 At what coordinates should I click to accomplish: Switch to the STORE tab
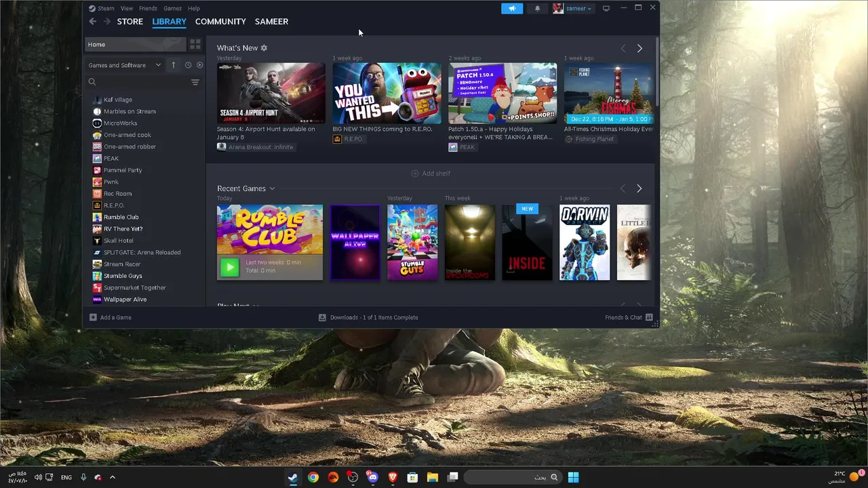tap(130, 21)
